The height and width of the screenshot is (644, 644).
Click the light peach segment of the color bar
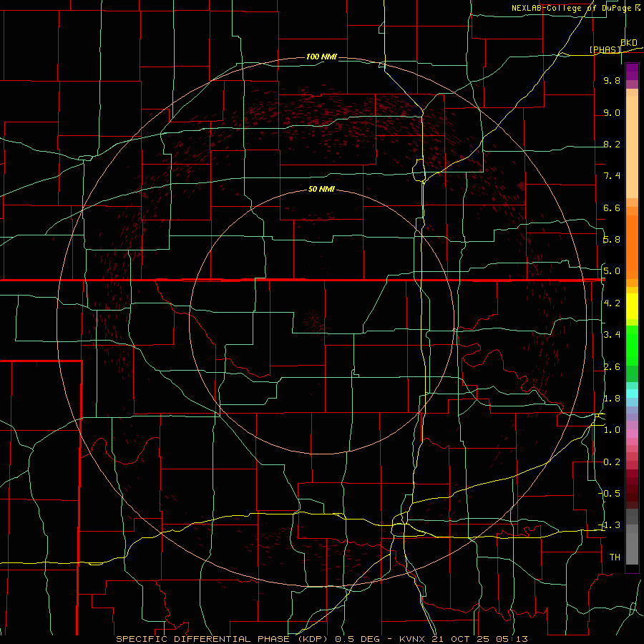632,147
